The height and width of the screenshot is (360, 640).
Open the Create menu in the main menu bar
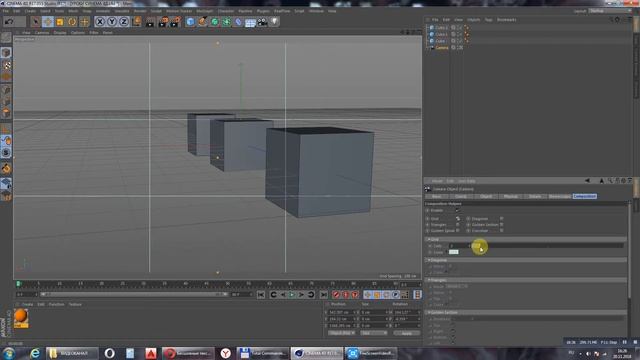tap(30, 11)
